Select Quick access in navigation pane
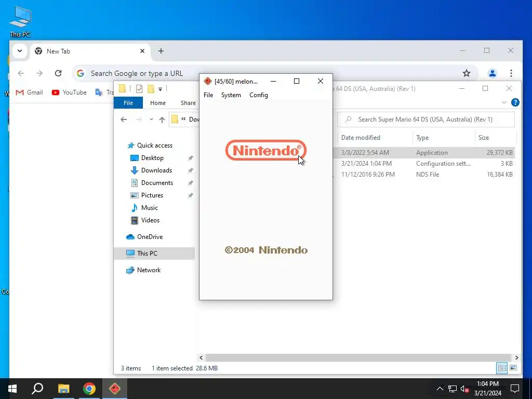Screen dimensions: 532x399 click(x=150, y=145)
